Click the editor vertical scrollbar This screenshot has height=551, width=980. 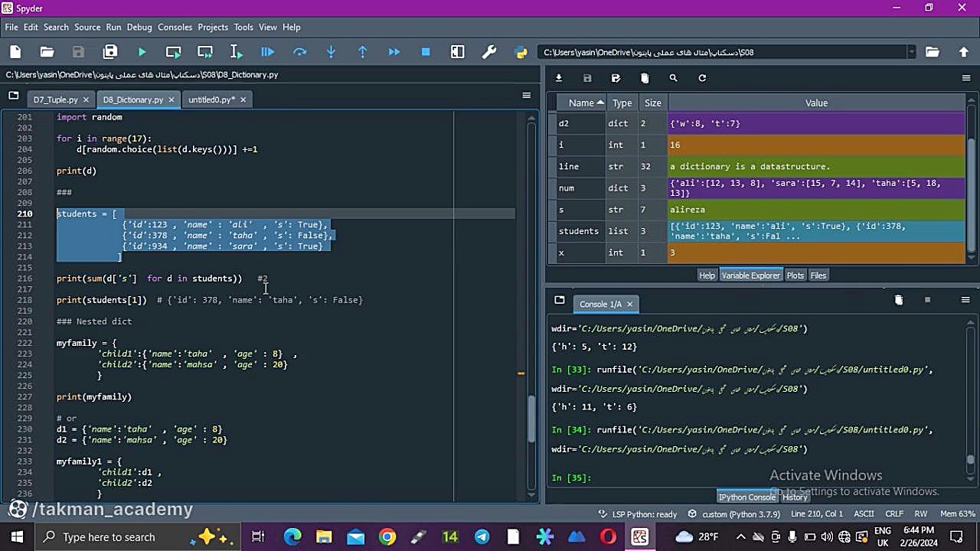point(531,417)
